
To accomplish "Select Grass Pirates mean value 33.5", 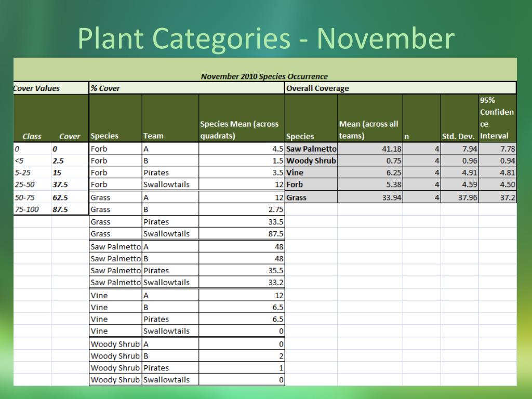I will click(242, 222).
